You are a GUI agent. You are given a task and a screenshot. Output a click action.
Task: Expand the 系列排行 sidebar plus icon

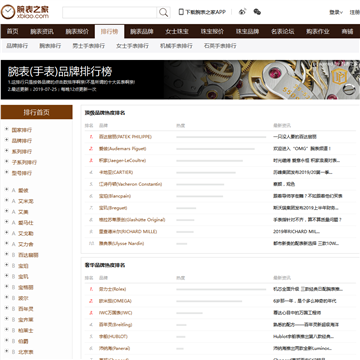pos(6,151)
